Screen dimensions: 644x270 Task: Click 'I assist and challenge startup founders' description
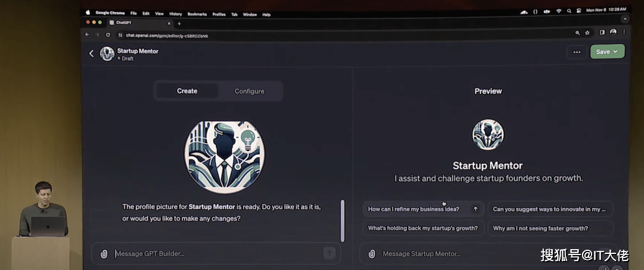click(x=489, y=178)
